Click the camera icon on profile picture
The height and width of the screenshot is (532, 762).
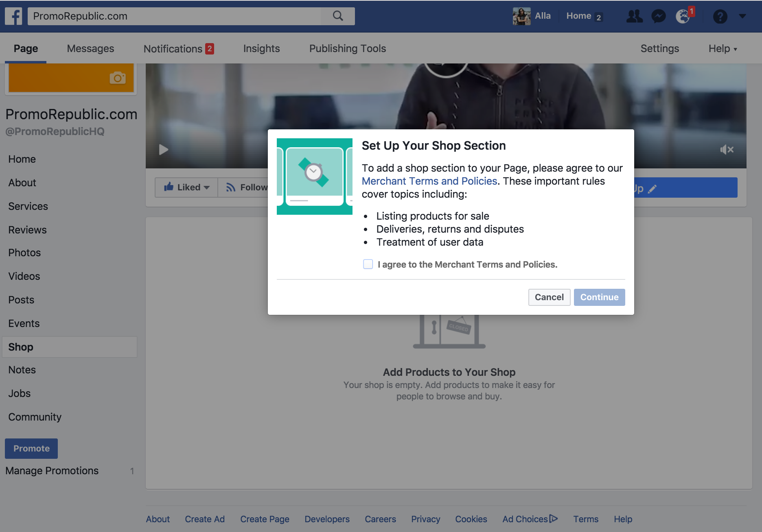(118, 78)
